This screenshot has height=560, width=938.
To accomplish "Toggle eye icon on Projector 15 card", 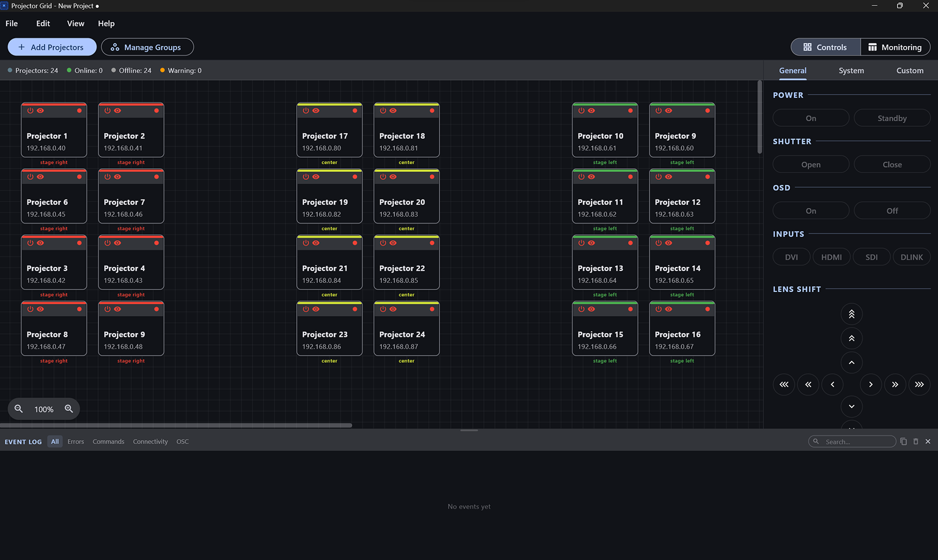I will (x=591, y=309).
